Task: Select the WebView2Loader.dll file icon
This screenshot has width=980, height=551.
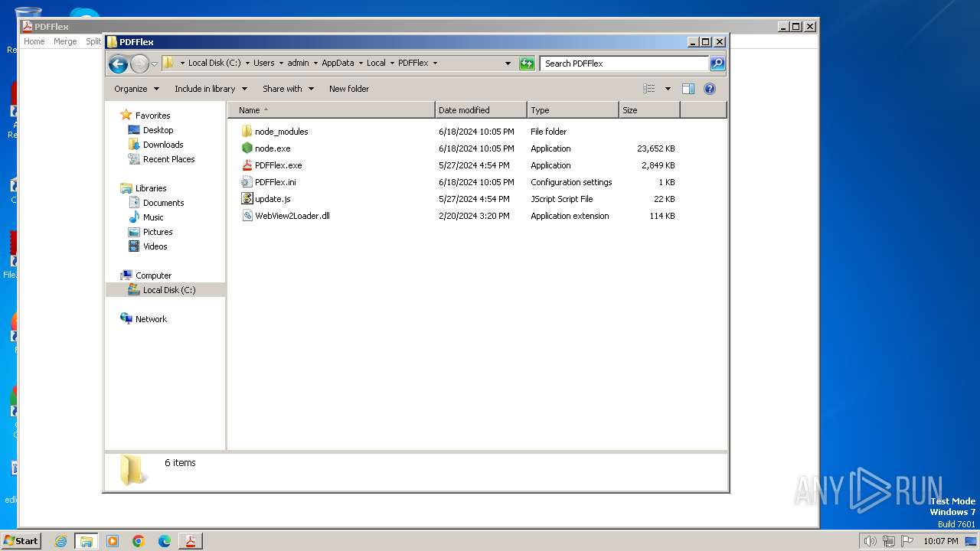Action: pos(247,216)
